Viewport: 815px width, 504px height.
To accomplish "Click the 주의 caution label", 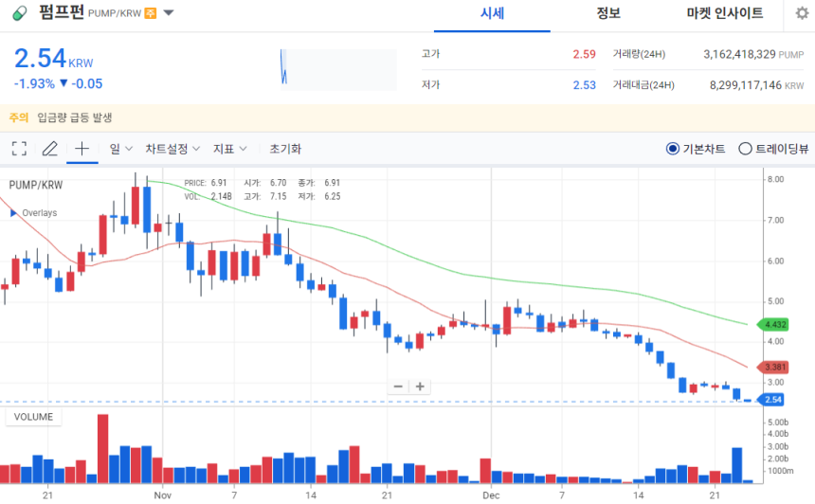I will coord(19,117).
